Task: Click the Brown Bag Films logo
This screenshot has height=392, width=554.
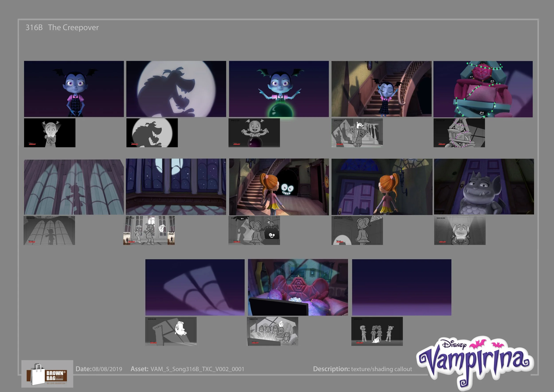Action: (47, 374)
